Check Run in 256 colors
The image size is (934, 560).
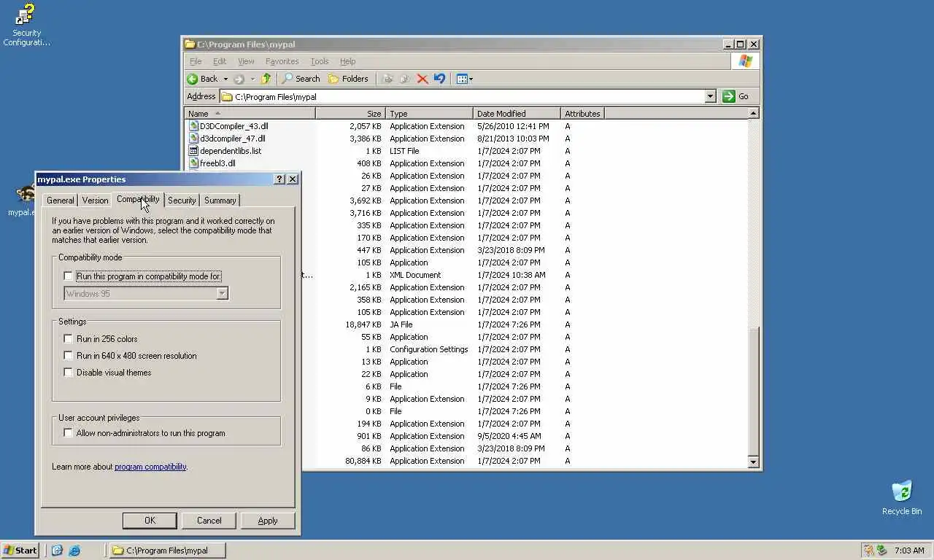[x=69, y=339]
